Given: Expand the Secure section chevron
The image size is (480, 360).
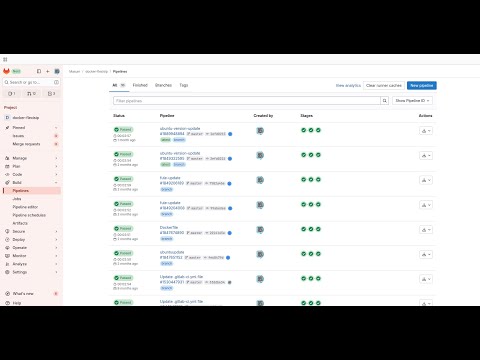Looking at the screenshot, I should click(x=56, y=231).
